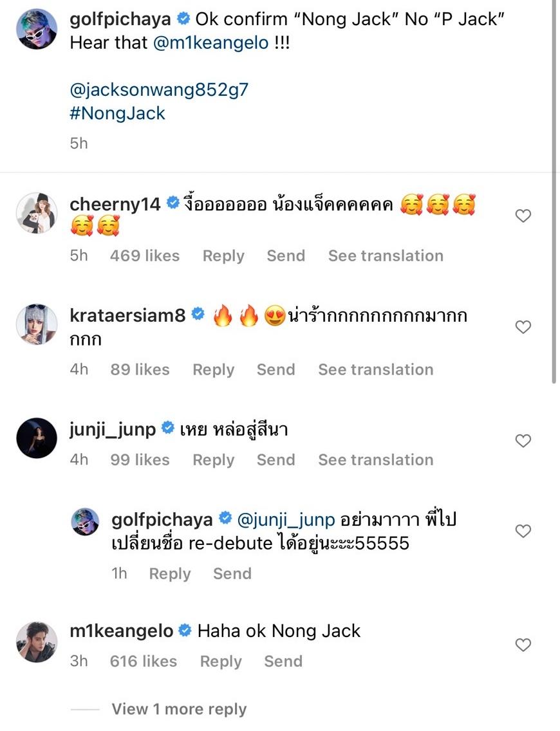Viewport: 560px width, 731px height.
Task: Open golfpichaya's small avatar in reply
Action: (x=85, y=521)
